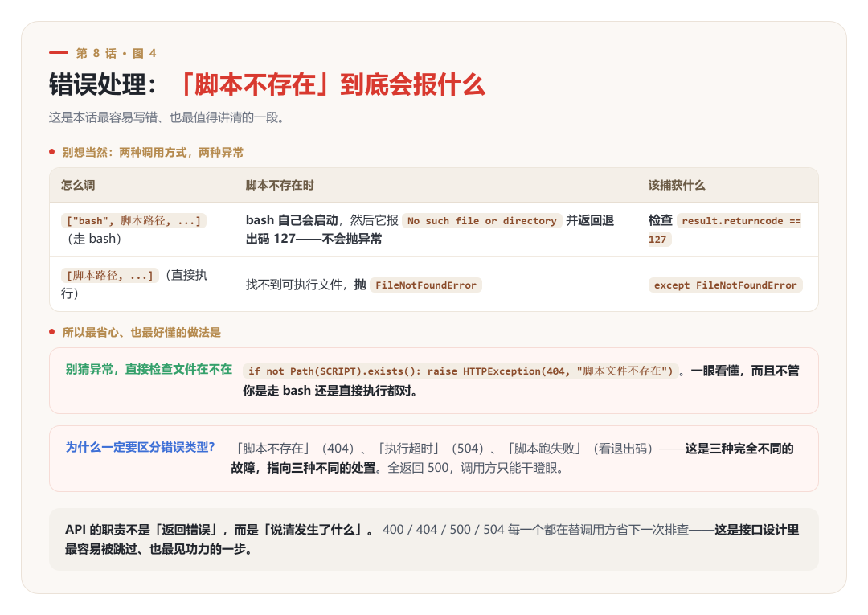Click text '最容易被跳过、也最见功力的一步。'
868x615 pixels.
pos(158,549)
